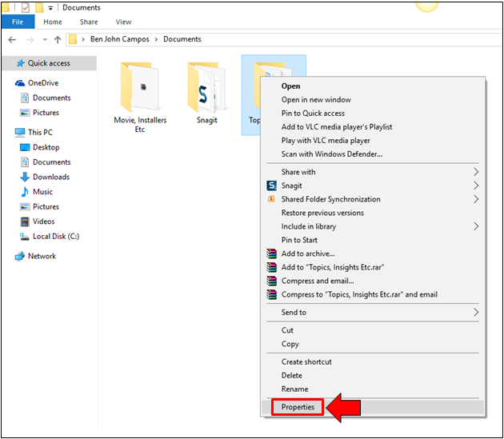Choose Properties from the context menu
The image size is (504, 439).
tap(298, 407)
